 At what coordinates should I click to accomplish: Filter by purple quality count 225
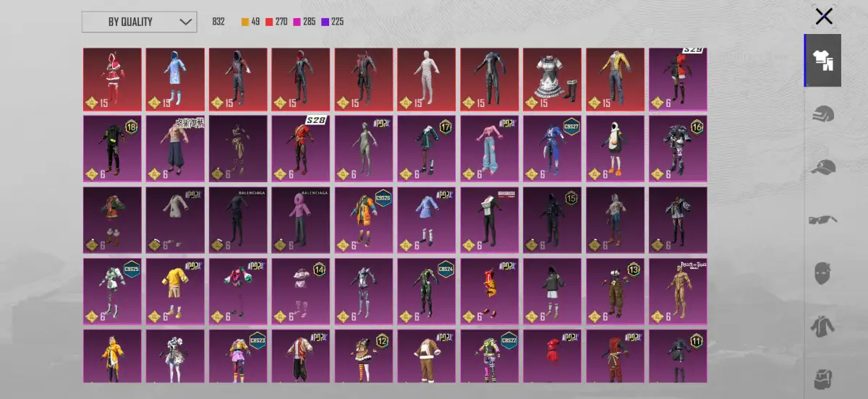click(x=332, y=22)
